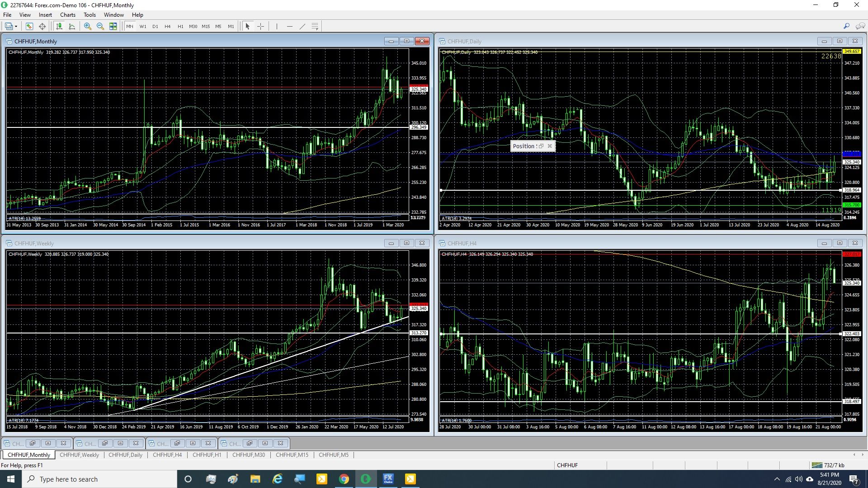Draw a horizontal line with toolbar tool

tap(289, 26)
